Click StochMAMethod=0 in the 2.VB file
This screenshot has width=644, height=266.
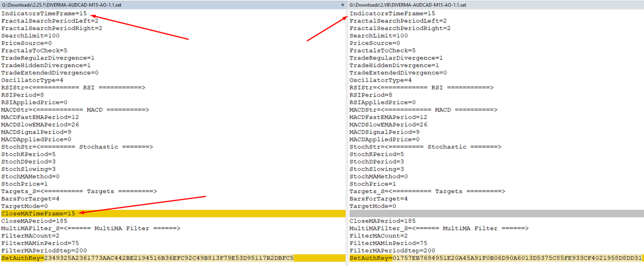[379, 176]
